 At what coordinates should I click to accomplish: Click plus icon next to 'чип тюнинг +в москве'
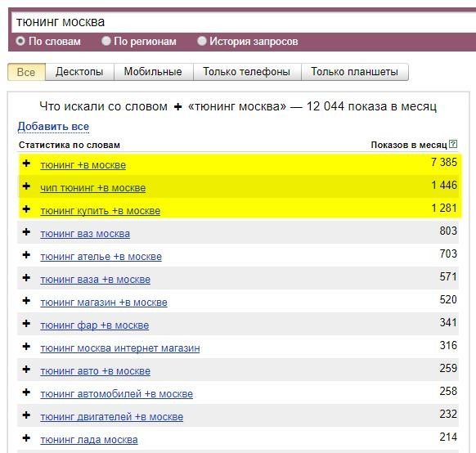26,186
